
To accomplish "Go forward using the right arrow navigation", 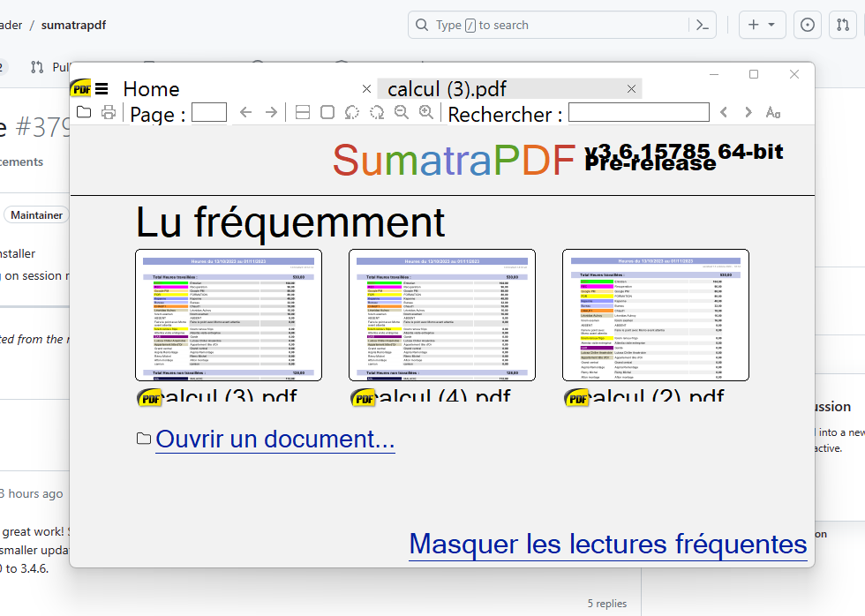I will coord(272,112).
